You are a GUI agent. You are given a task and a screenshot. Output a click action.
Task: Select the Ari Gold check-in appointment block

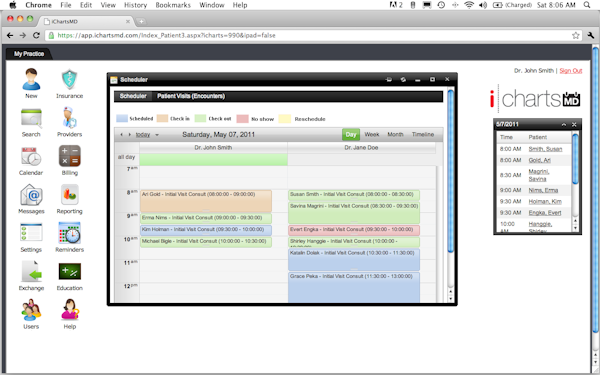tap(206, 201)
